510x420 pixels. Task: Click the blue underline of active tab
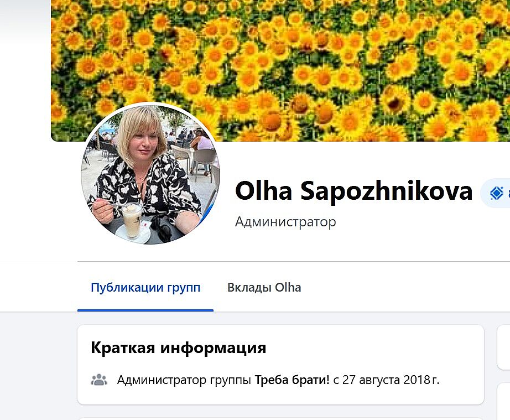click(145, 310)
